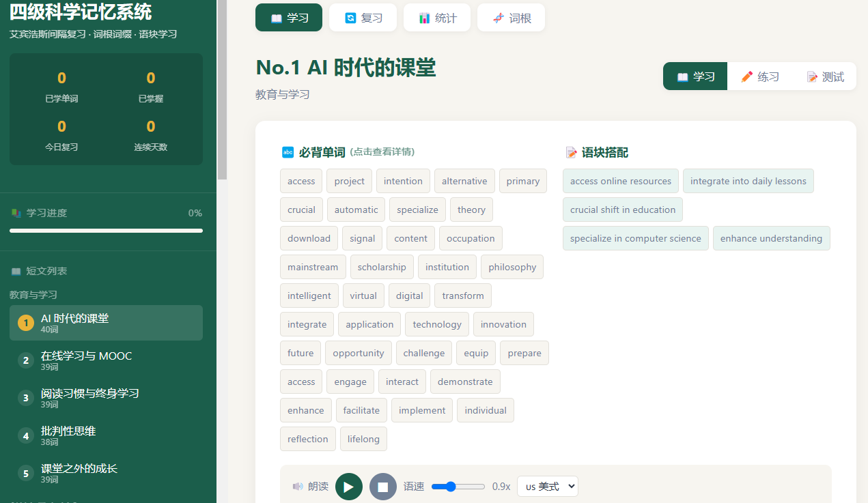The image size is (868, 503).
Task: Choose the 'transform' word chip
Action: [463, 296]
